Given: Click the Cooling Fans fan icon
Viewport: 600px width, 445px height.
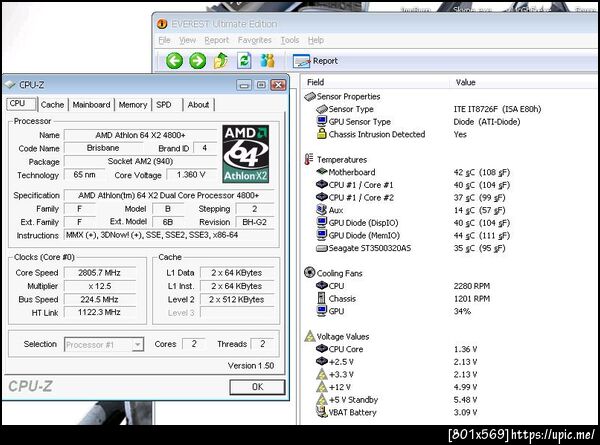Looking at the screenshot, I should [x=309, y=272].
